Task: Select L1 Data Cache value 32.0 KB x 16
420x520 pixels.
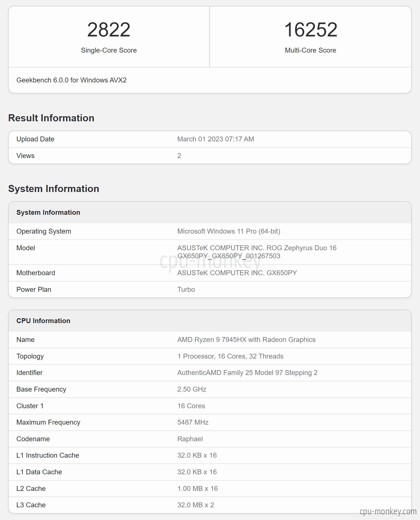Action: point(197,472)
